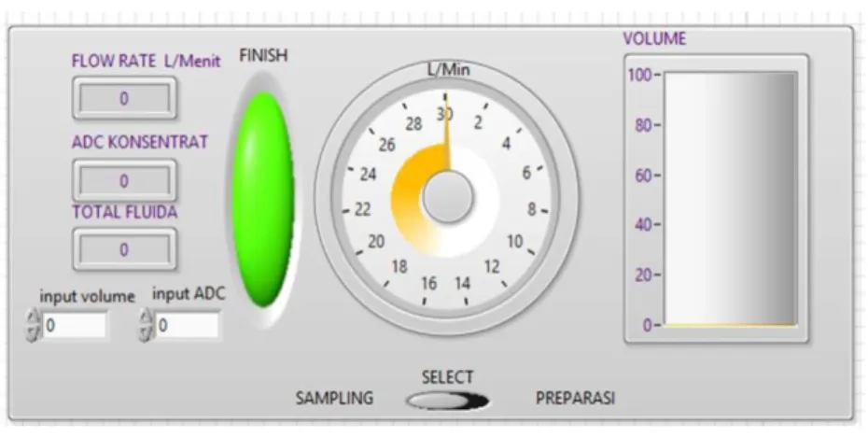
Task: Click the FLOW RATE L/Menit label
Action: 147,61
